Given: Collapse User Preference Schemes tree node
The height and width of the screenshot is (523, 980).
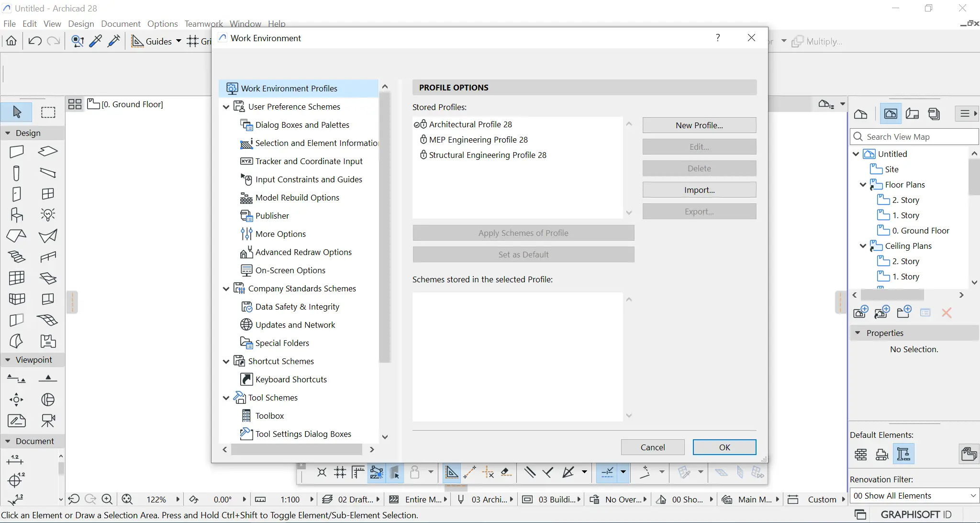Looking at the screenshot, I should pyautogui.click(x=226, y=107).
